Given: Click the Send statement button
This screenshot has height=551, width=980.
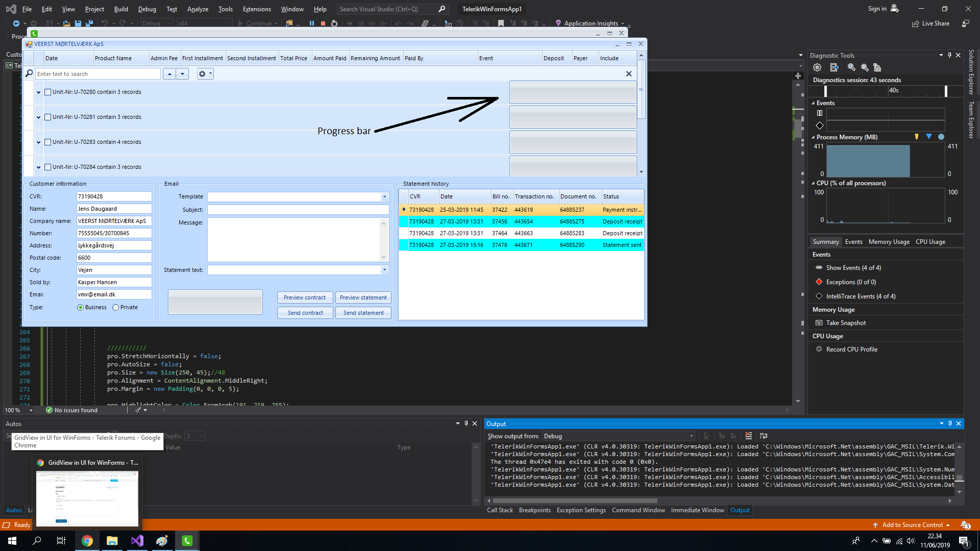Looking at the screenshot, I should click(x=363, y=313).
